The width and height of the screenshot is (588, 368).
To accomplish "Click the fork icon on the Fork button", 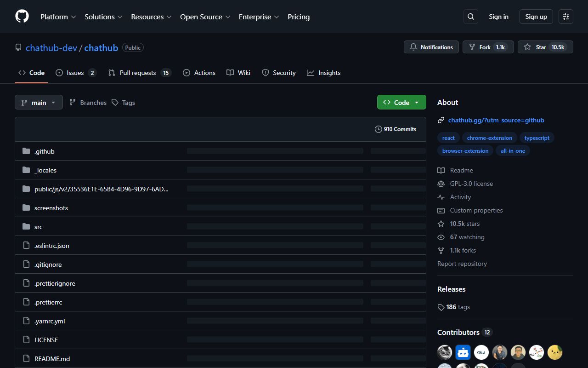I will pyautogui.click(x=472, y=46).
